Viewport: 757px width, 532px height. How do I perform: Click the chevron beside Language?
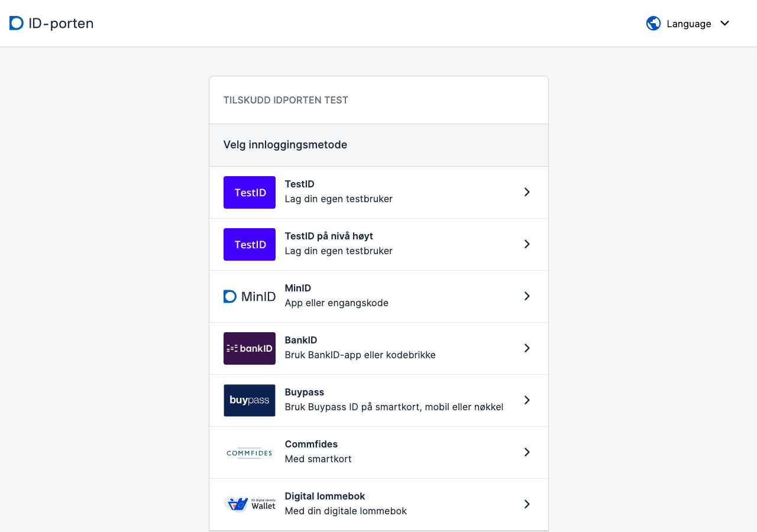725,24
